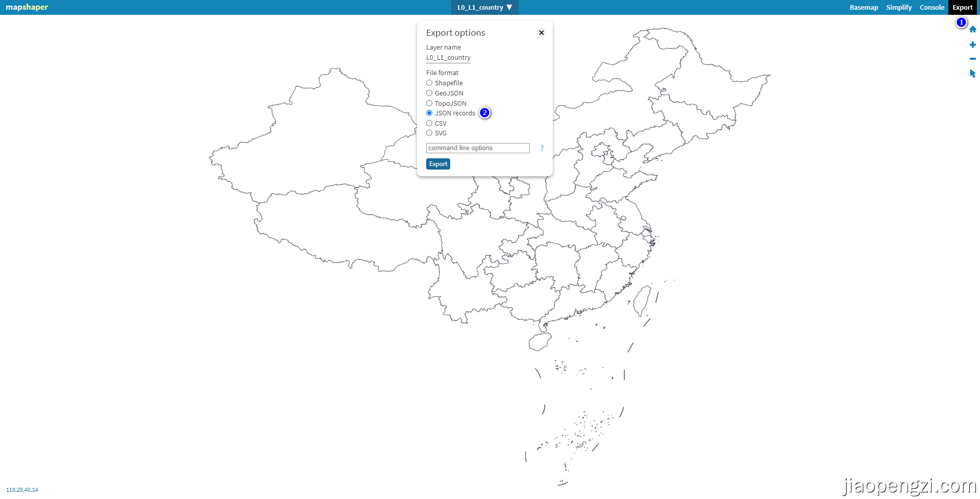Select the GeoJSON export format
Screen dimensions: 980x499
[x=429, y=93]
